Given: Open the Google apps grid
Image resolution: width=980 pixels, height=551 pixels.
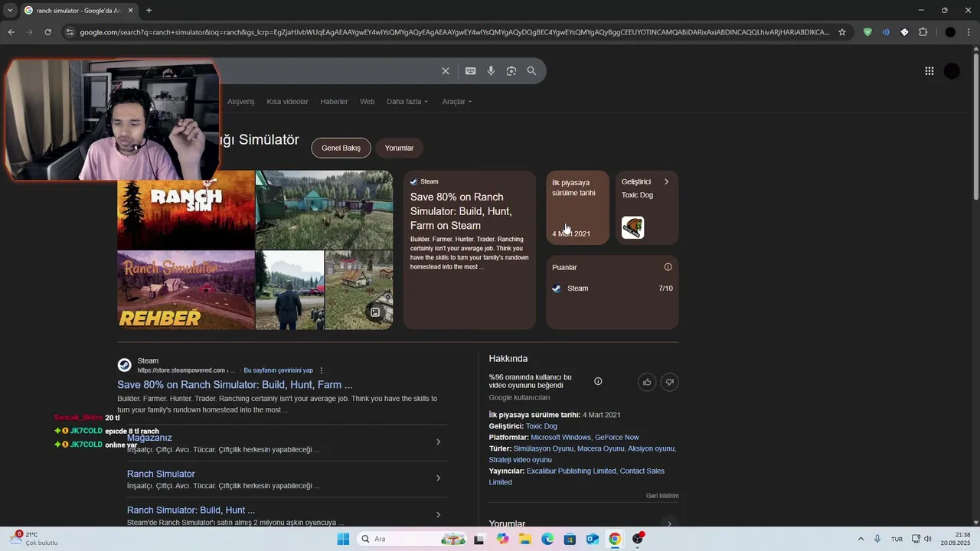Looking at the screenshot, I should pyautogui.click(x=929, y=71).
